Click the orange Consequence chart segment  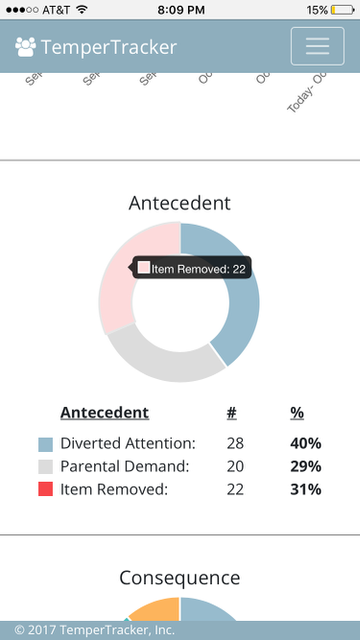pos(154,609)
